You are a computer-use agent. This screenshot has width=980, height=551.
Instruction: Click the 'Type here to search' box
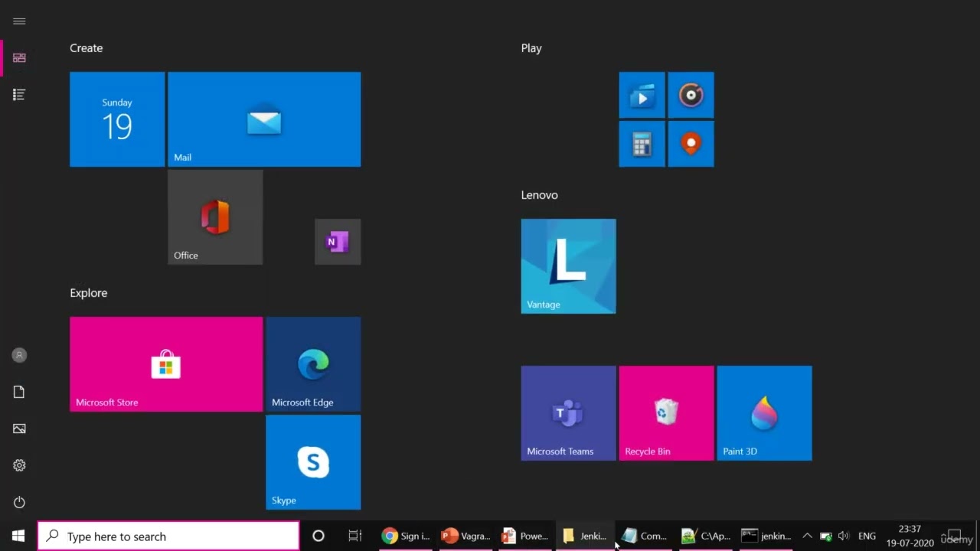[x=168, y=536]
